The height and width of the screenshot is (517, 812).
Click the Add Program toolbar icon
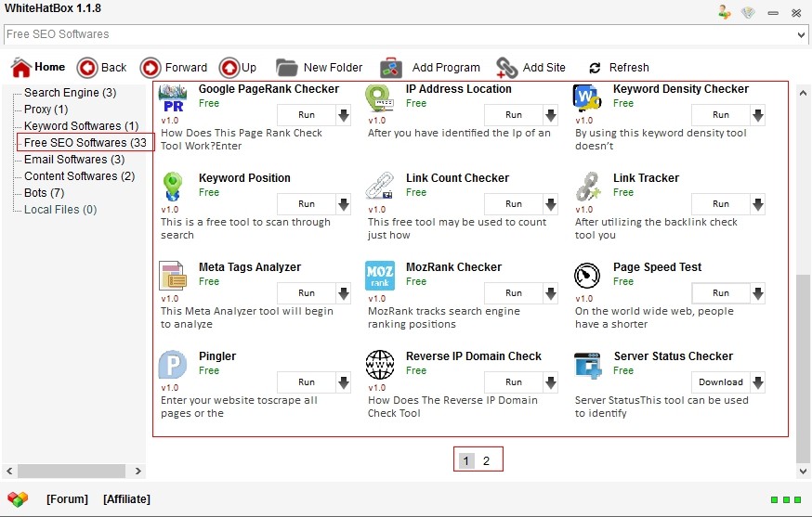click(x=390, y=68)
